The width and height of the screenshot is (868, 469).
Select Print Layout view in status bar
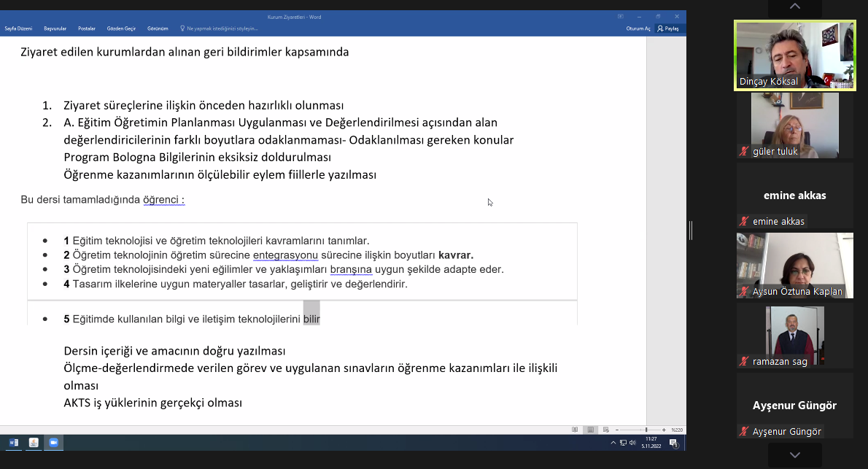590,430
